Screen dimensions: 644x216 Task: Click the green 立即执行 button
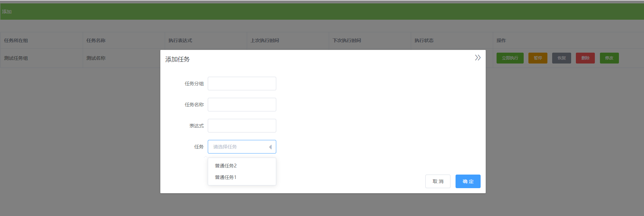coord(510,58)
